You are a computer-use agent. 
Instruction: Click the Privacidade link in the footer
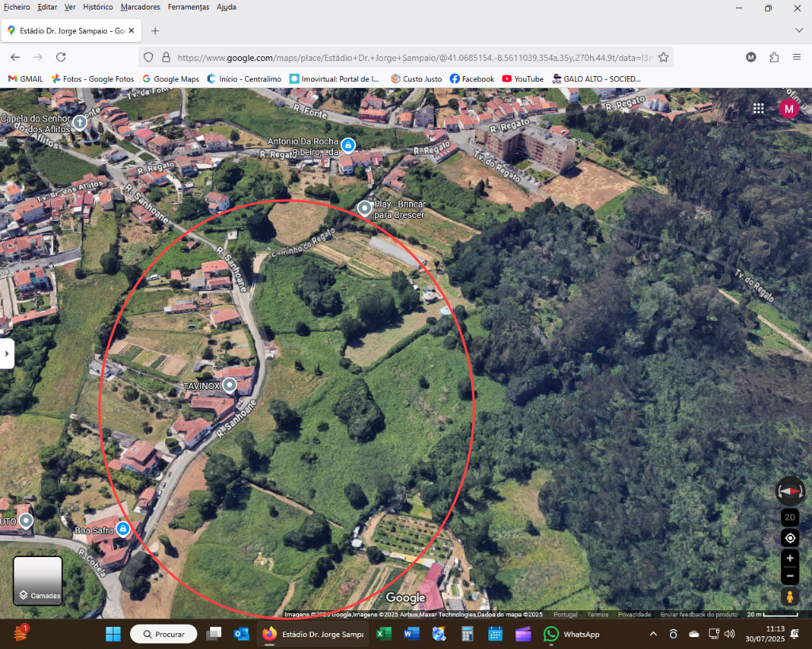[x=634, y=614]
